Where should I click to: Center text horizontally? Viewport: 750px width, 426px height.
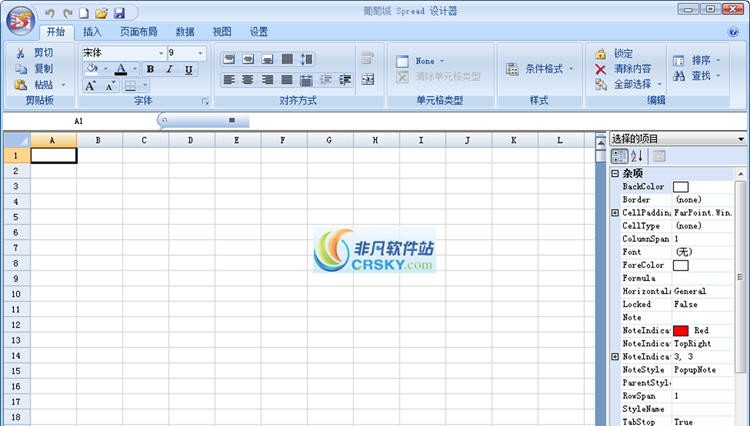point(248,79)
